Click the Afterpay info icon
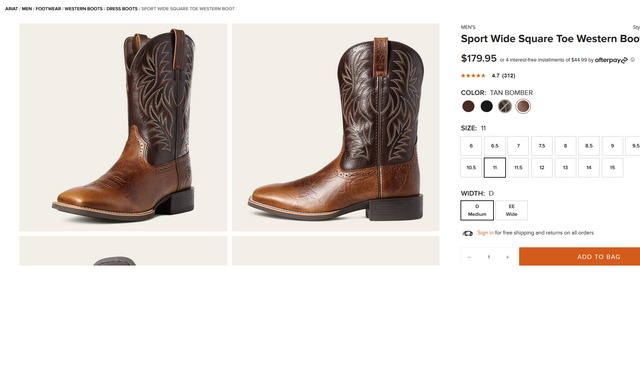 632,60
